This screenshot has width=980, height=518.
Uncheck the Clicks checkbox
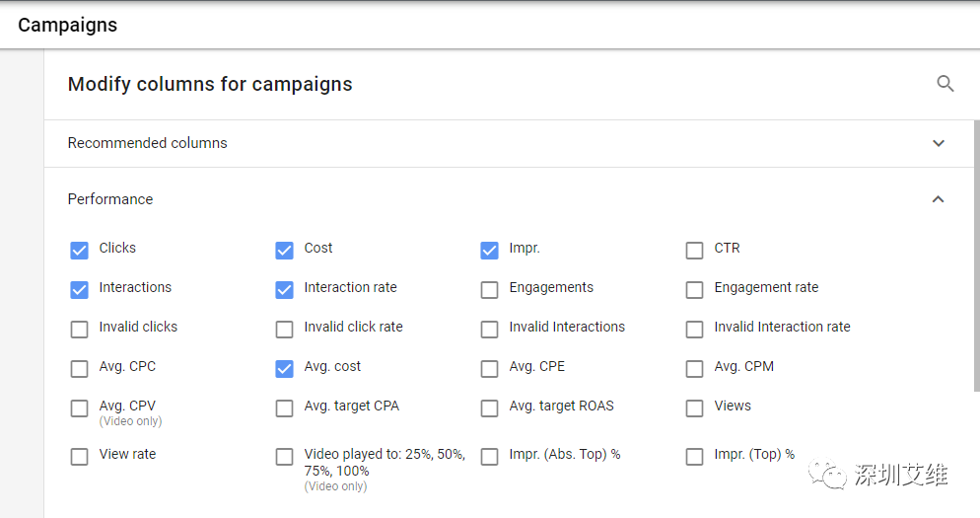pyautogui.click(x=80, y=251)
